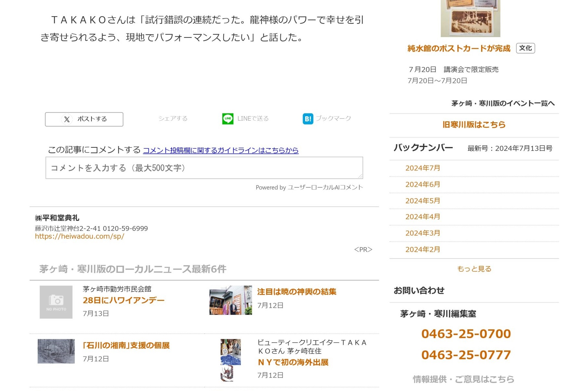Image resolution: width=588 pixels, height=391 pixels.
Task: Click the snowy forest drawing thumbnail
Action: point(56,351)
